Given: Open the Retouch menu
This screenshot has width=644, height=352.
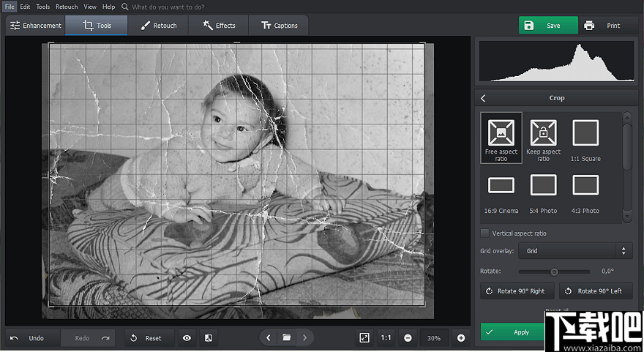Looking at the screenshot, I should (67, 7).
